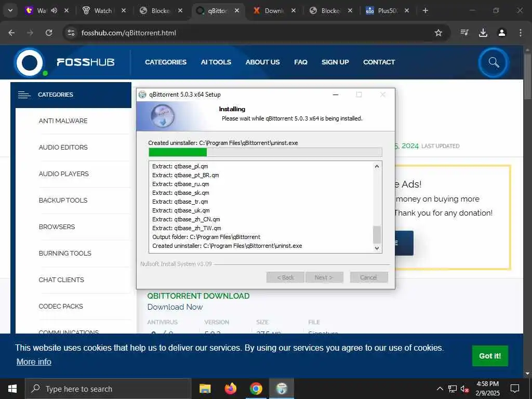
Task: Select log line 'Output folder: C:\Program Files\qBittorrent'
Action: 206,237
